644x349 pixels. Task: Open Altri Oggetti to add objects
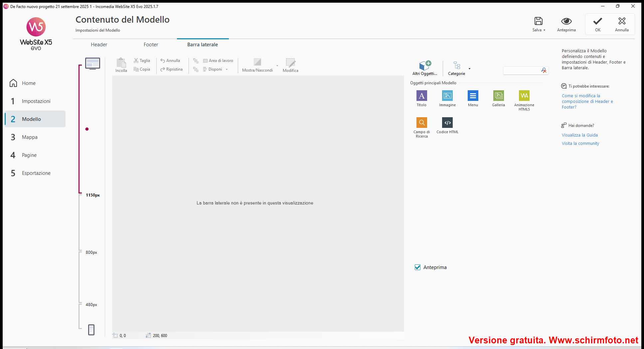pos(425,67)
